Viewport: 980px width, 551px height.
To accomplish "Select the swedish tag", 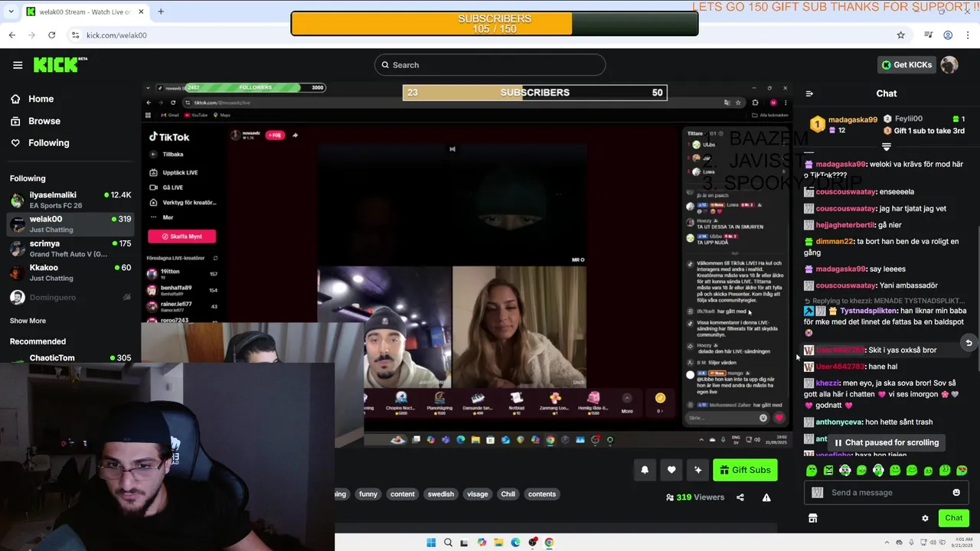I will click(x=441, y=494).
